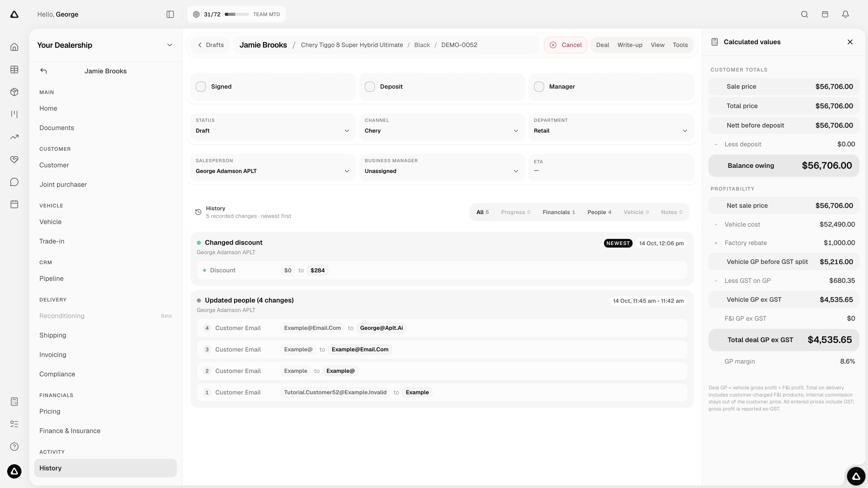
Task: Tick the Deposit checkbox
Action: pyautogui.click(x=370, y=87)
